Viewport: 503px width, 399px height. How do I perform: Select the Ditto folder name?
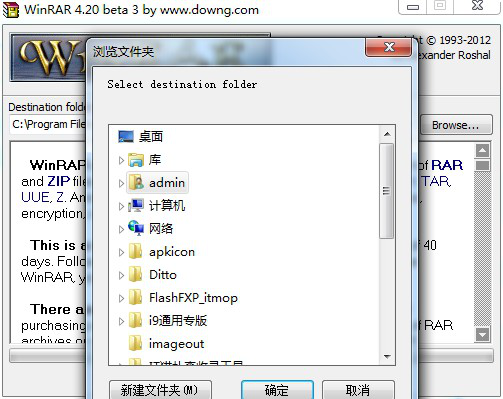pos(163,275)
